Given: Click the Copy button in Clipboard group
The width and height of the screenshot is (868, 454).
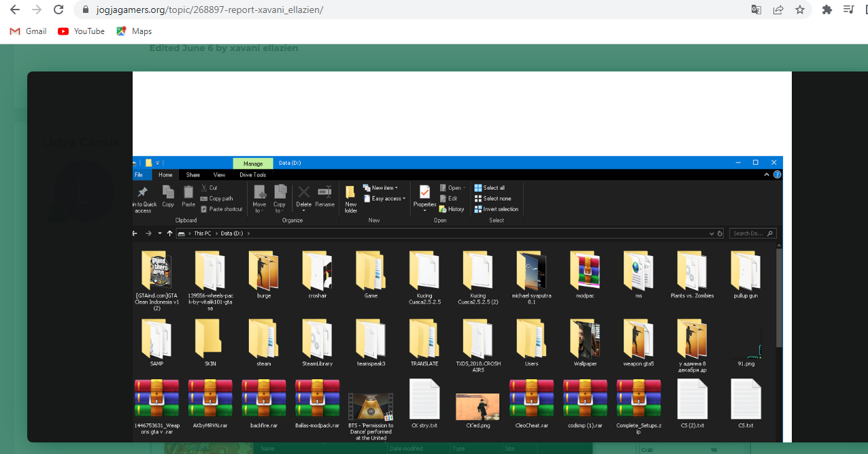Looking at the screenshot, I should [168, 196].
